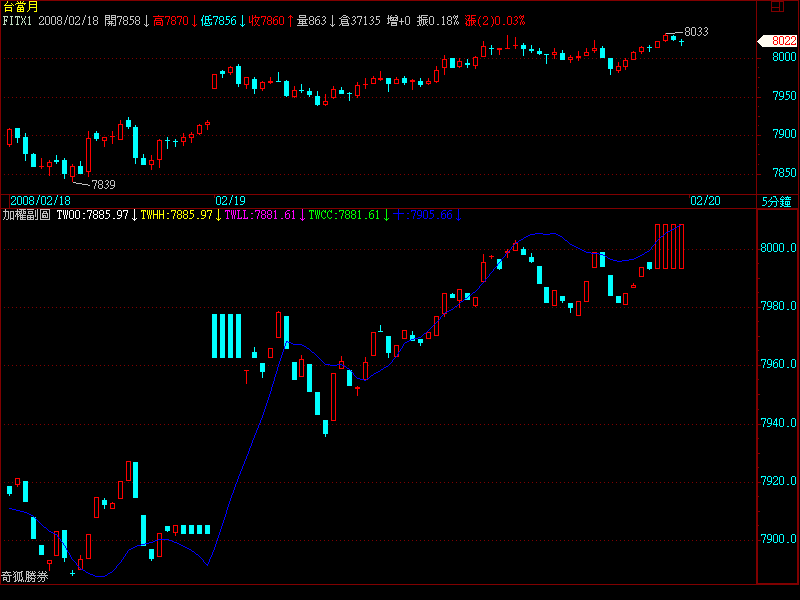Click the 8000.0 level on lower price axis
Image resolution: width=800 pixels, height=600 pixels.
777,248
